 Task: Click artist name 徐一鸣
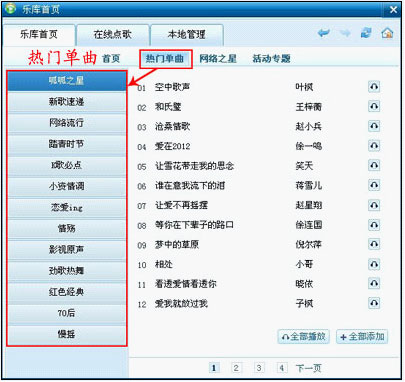(309, 146)
